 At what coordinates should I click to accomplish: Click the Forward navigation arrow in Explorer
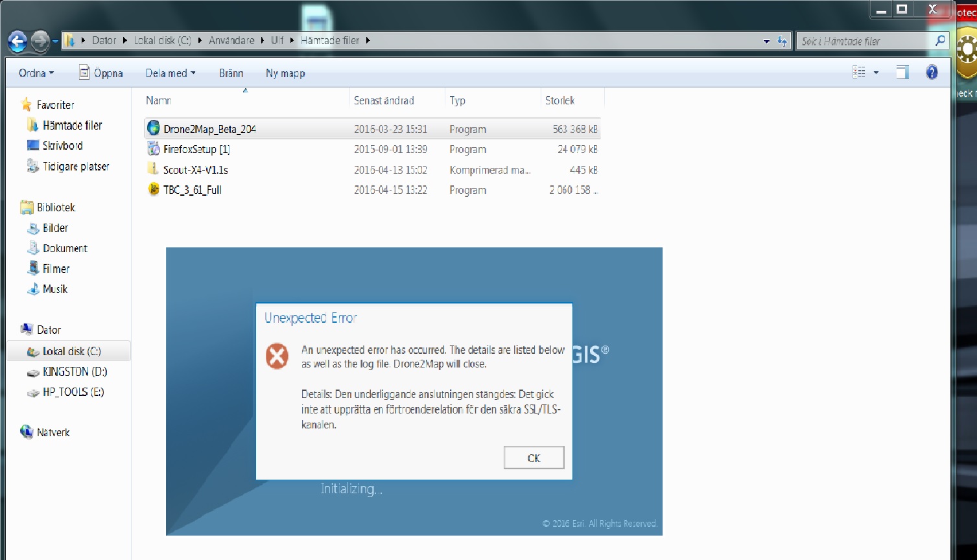(x=40, y=41)
